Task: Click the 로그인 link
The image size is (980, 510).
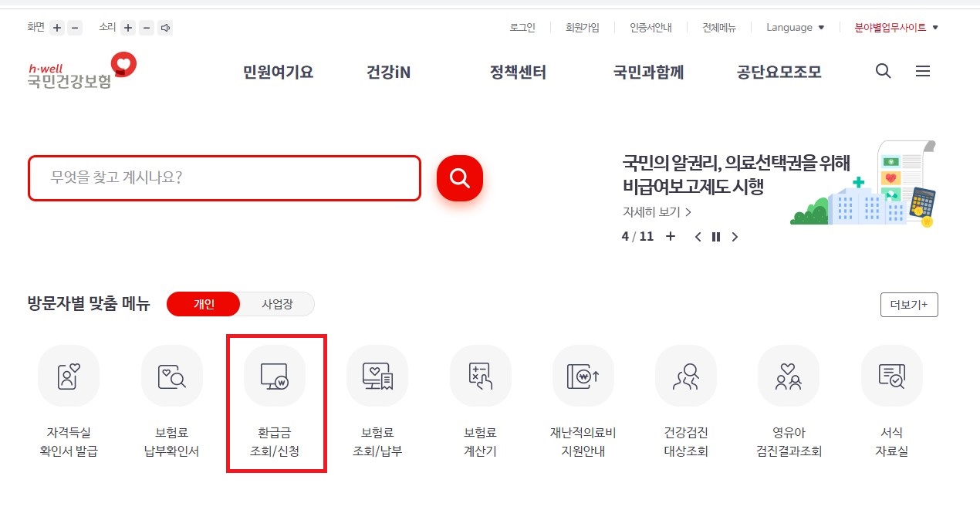Action: click(522, 27)
